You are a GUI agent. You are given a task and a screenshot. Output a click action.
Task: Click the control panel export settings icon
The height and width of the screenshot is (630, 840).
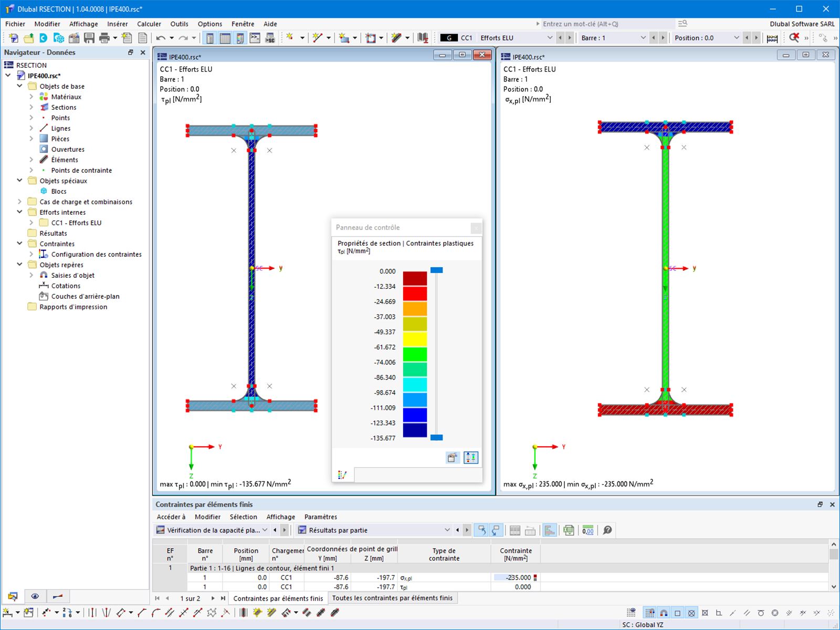point(453,458)
